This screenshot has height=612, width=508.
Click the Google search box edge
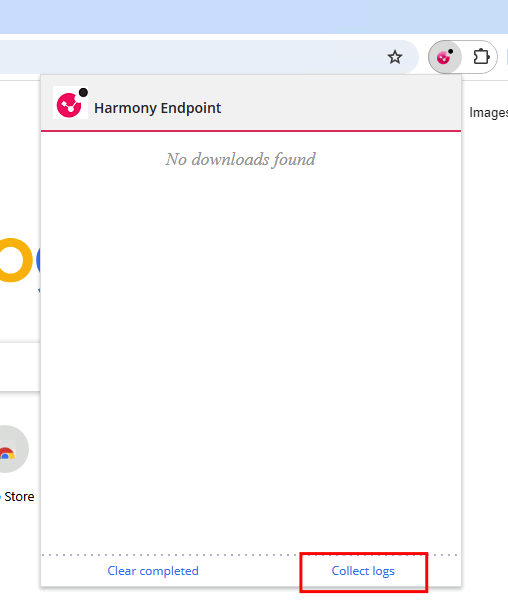coord(20,367)
